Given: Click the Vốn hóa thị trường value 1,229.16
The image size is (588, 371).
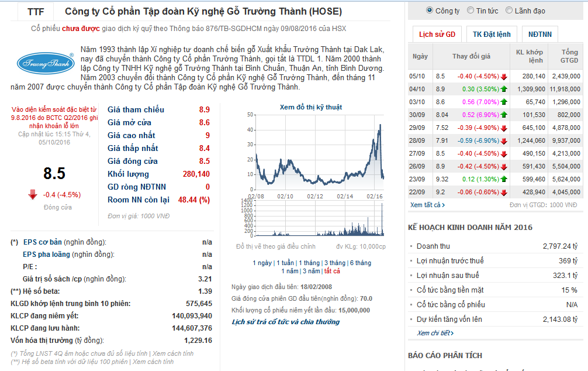Looking at the screenshot, I should (198, 341).
